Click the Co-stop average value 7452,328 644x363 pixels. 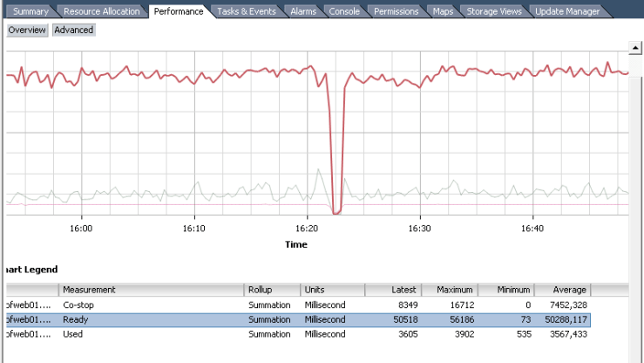568,305
